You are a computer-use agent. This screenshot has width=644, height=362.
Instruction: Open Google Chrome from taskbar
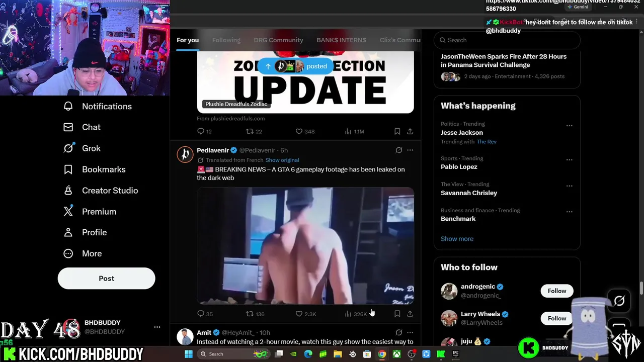pos(382,354)
